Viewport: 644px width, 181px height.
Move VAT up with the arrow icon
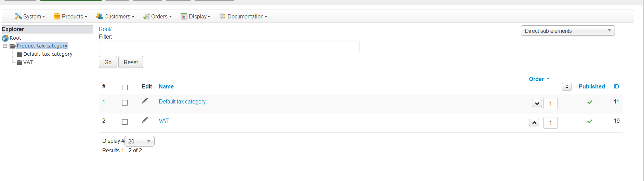534,123
